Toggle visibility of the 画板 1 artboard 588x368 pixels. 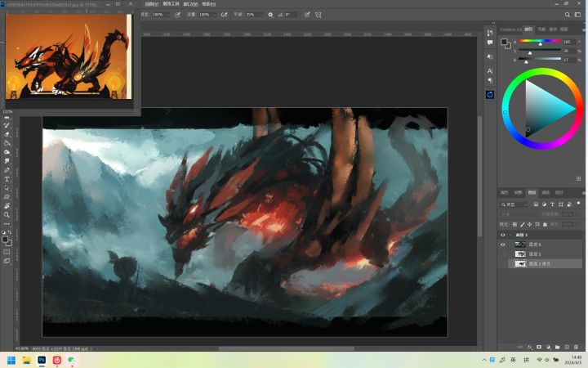[x=503, y=235]
